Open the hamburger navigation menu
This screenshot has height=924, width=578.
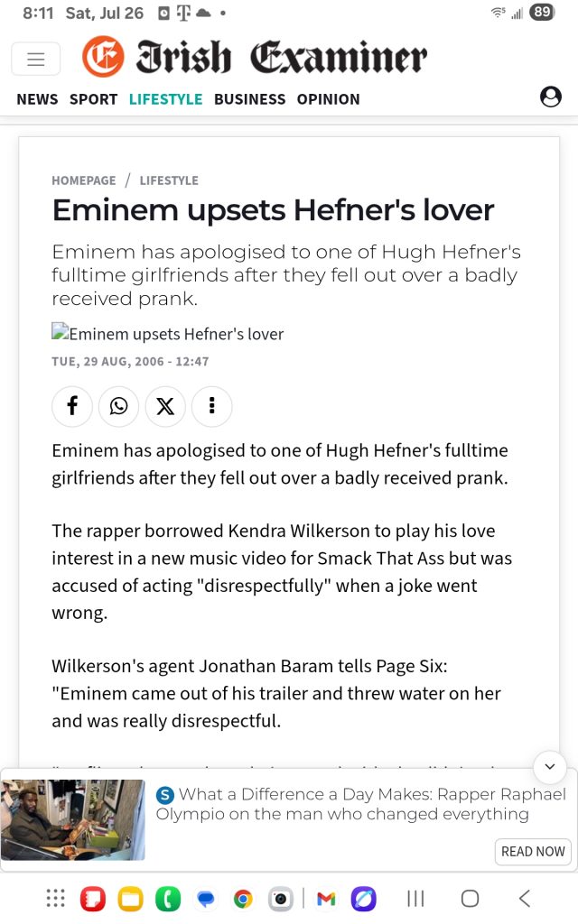tap(36, 60)
